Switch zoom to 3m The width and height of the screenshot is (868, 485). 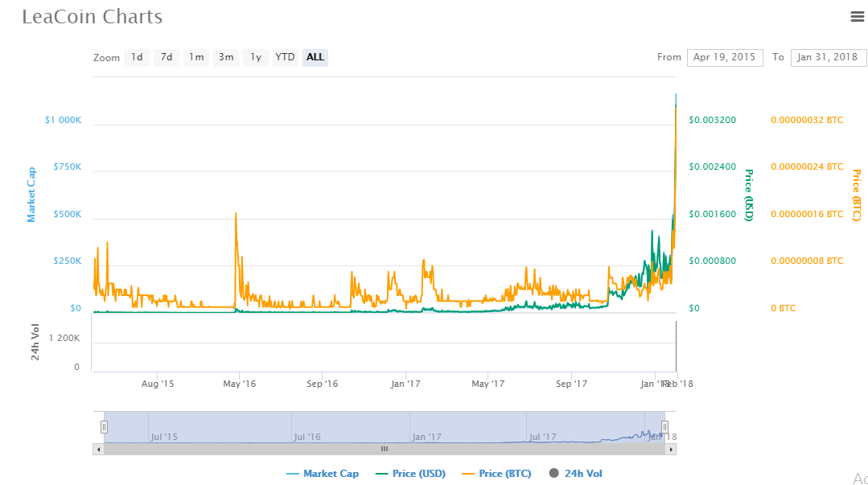click(x=226, y=57)
